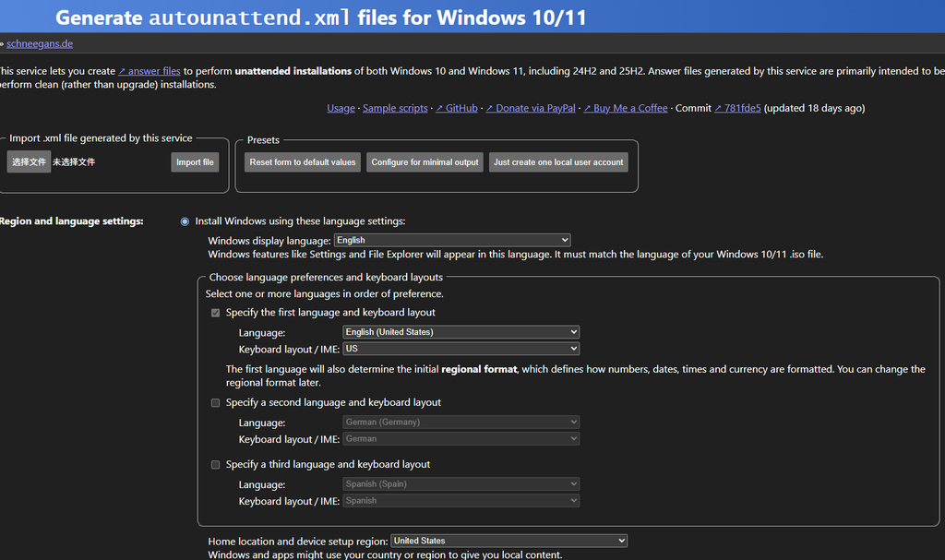Click Choose language preferences and keyboard layouts legend
945x560 pixels.
pos(326,278)
